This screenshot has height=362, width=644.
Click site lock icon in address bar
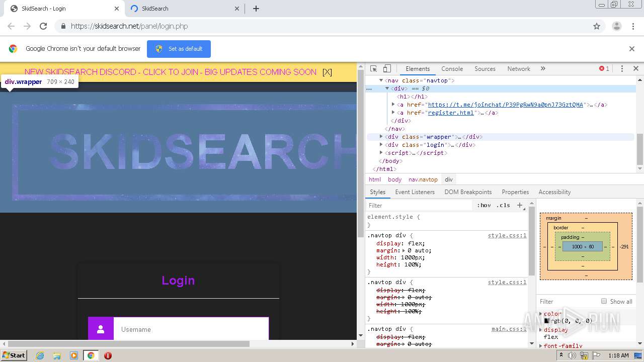pos(63,26)
